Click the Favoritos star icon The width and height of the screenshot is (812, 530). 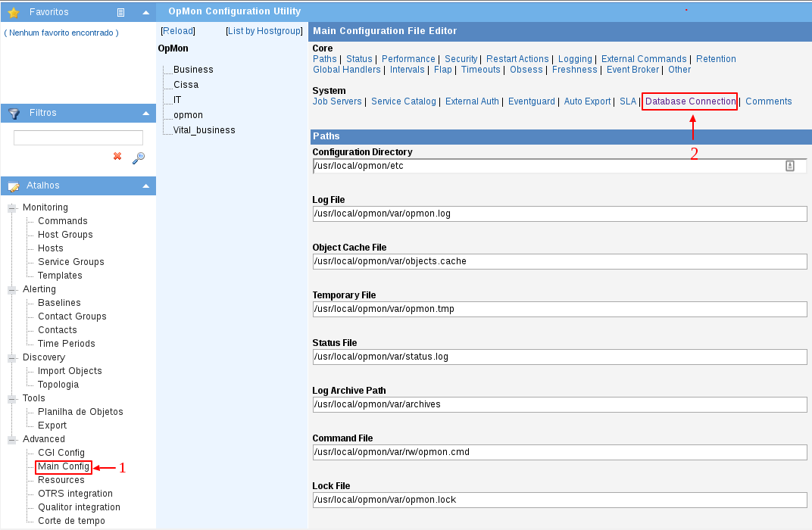pyautogui.click(x=13, y=12)
